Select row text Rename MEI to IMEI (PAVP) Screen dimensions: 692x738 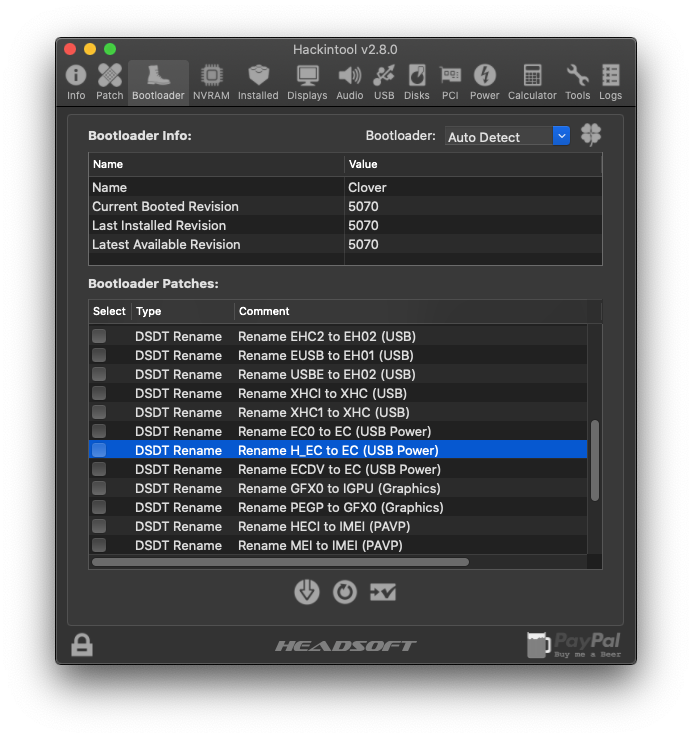320,545
